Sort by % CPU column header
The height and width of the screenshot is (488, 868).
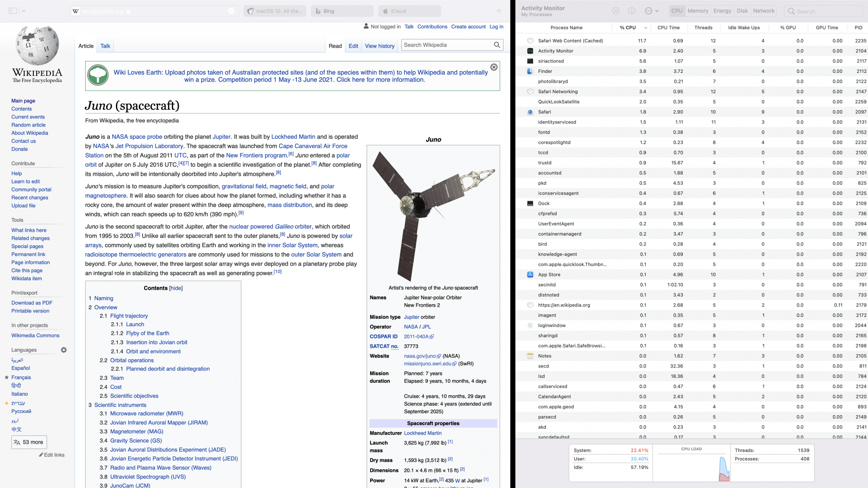pos(628,28)
